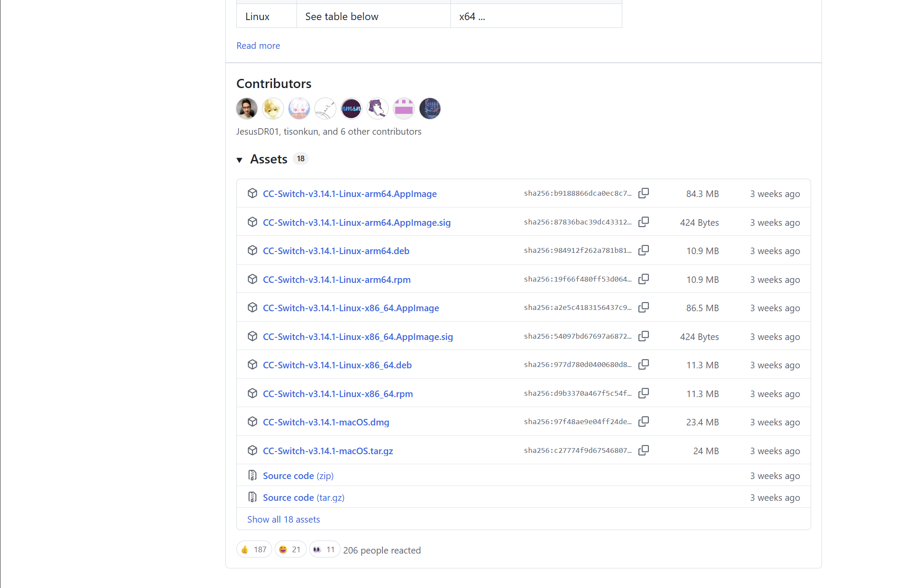
Task: Copy sha256 of Linux-arm64.AppImage.sig asset
Action: tap(644, 222)
